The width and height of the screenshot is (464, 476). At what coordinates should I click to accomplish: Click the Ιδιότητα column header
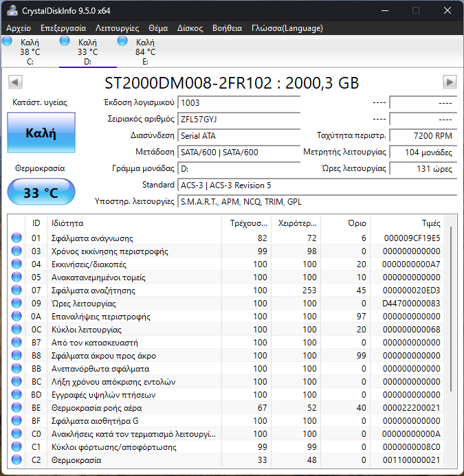tap(134, 223)
